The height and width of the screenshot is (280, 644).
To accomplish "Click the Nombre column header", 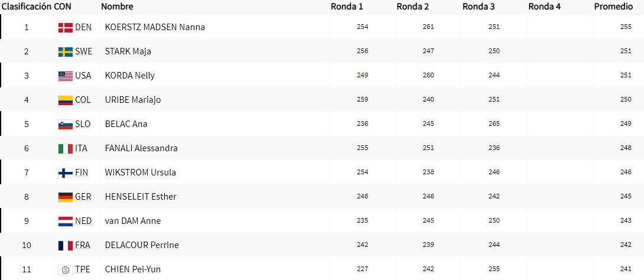I will point(117,6).
